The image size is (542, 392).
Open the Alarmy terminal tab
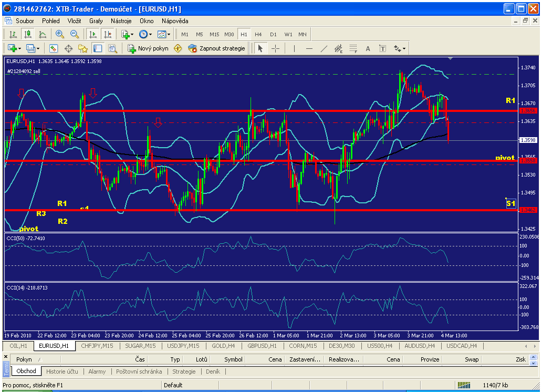(97, 371)
